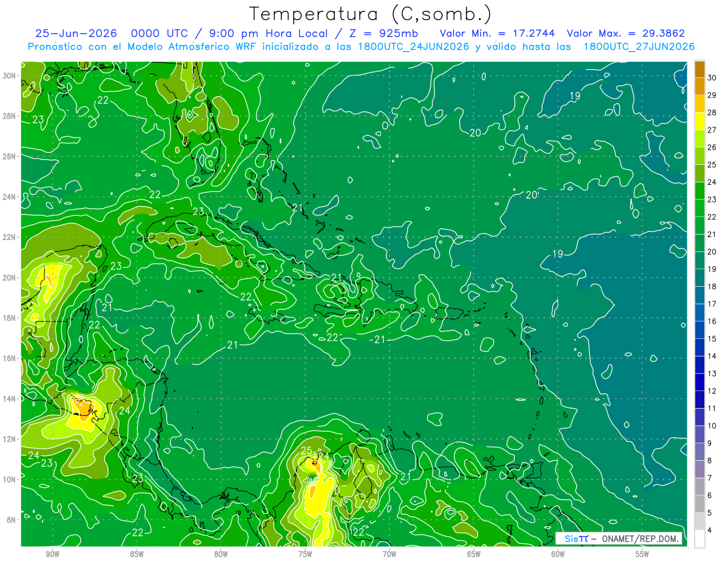This screenshot has width=728, height=562.
Task: Click the 16N latitude axis label
Action: [x=9, y=358]
